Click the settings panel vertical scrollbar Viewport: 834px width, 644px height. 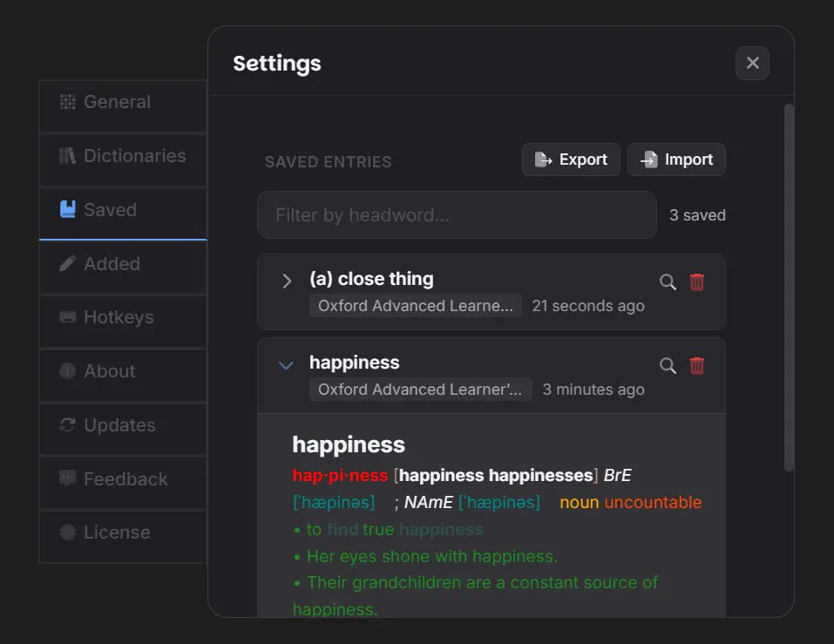point(789,288)
